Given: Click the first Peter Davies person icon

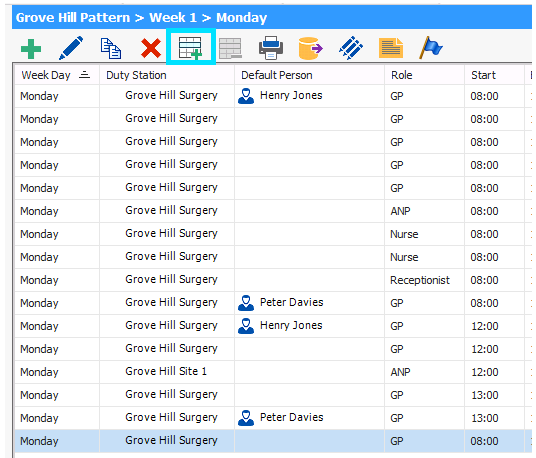Looking at the screenshot, I should (246, 303).
